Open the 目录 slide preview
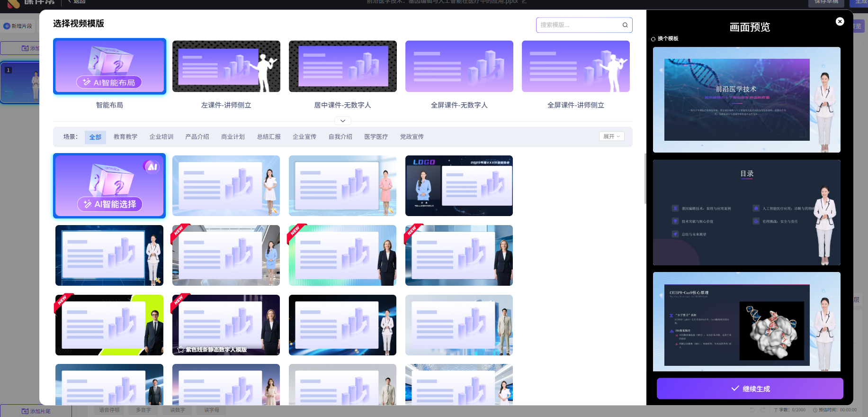The image size is (868, 417). tap(746, 212)
